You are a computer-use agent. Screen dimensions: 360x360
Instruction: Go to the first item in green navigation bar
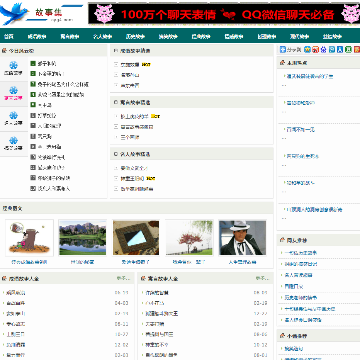click(9, 36)
